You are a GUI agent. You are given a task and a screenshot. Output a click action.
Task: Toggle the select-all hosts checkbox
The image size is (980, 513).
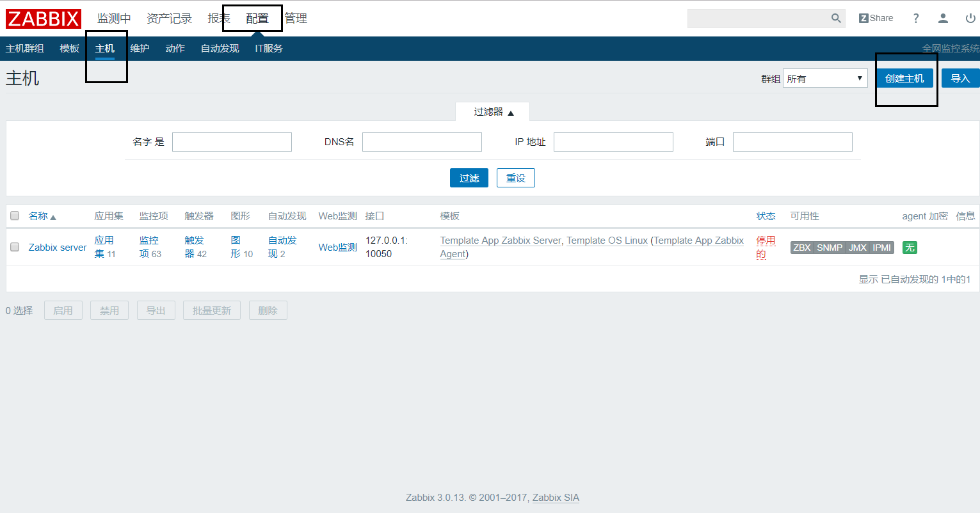click(15, 216)
